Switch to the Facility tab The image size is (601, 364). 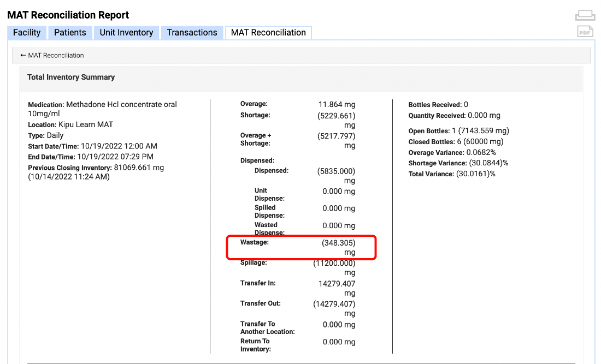tap(27, 33)
